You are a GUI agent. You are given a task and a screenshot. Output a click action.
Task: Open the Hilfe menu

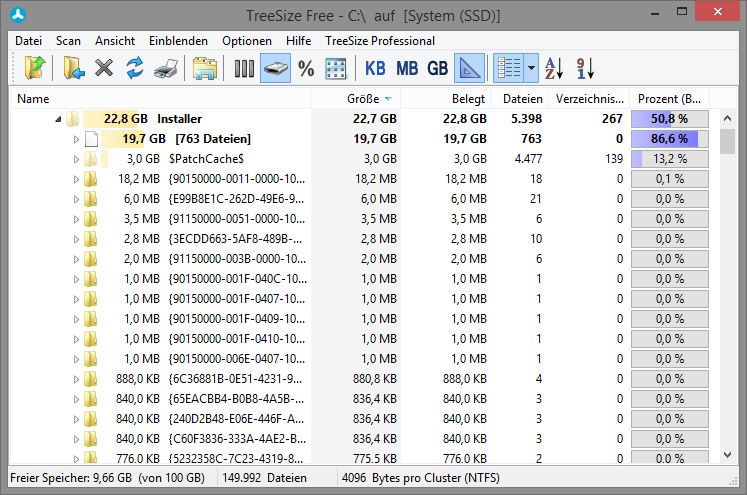[298, 41]
